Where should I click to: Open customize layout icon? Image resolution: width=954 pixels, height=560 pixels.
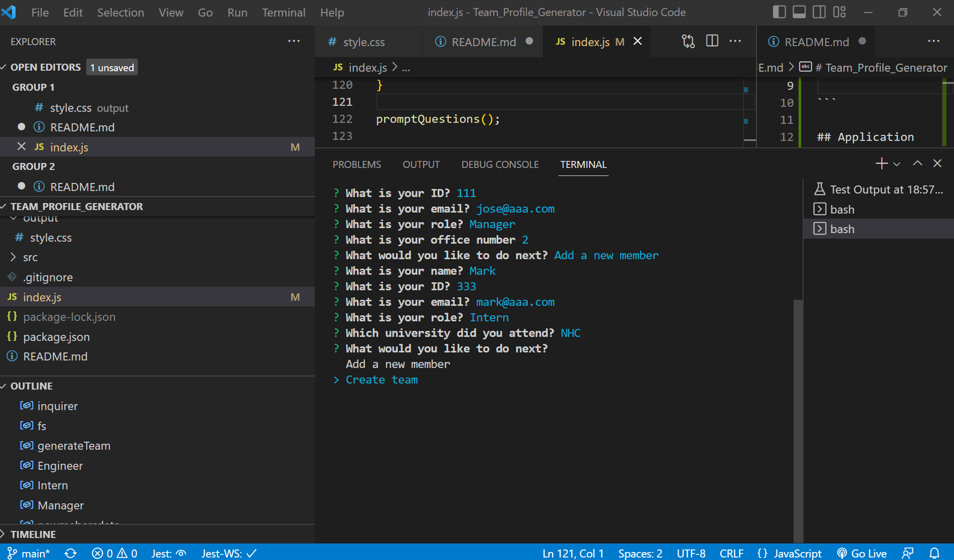coord(839,12)
